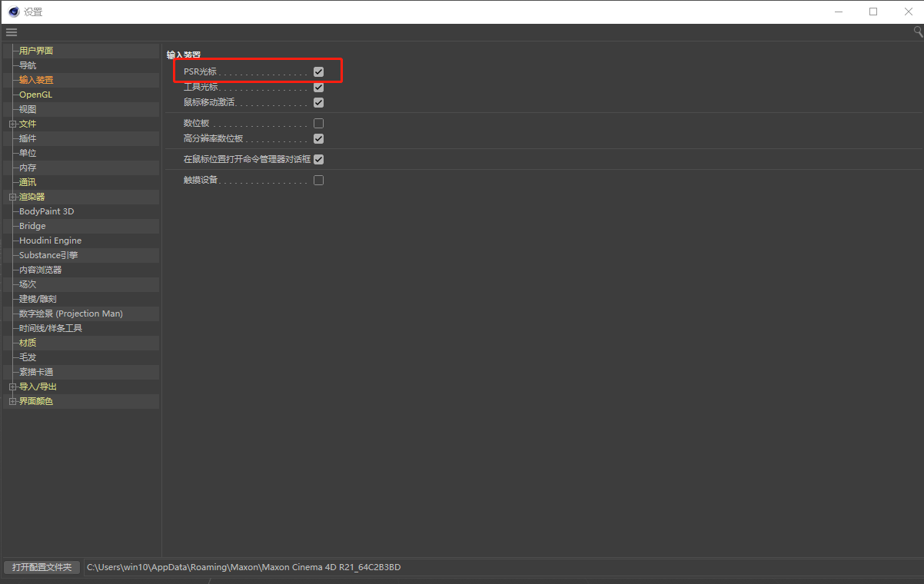Open BodyPaint 3D settings

click(47, 211)
